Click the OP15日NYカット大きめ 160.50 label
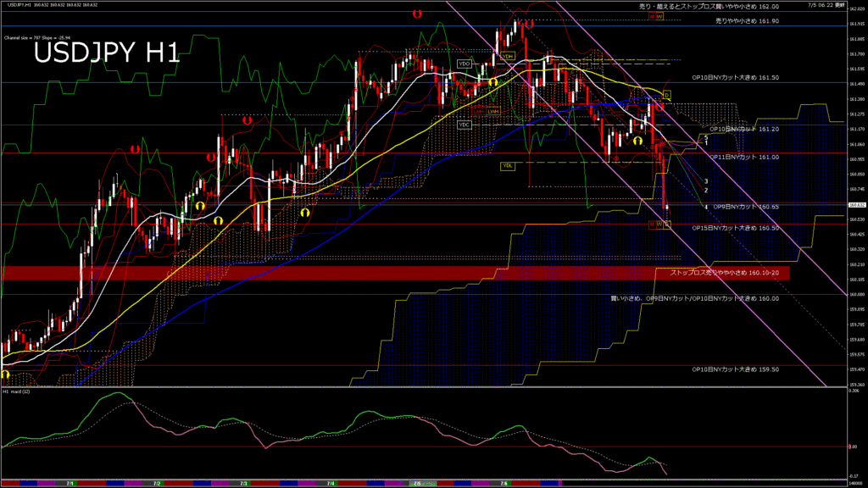 coord(735,228)
